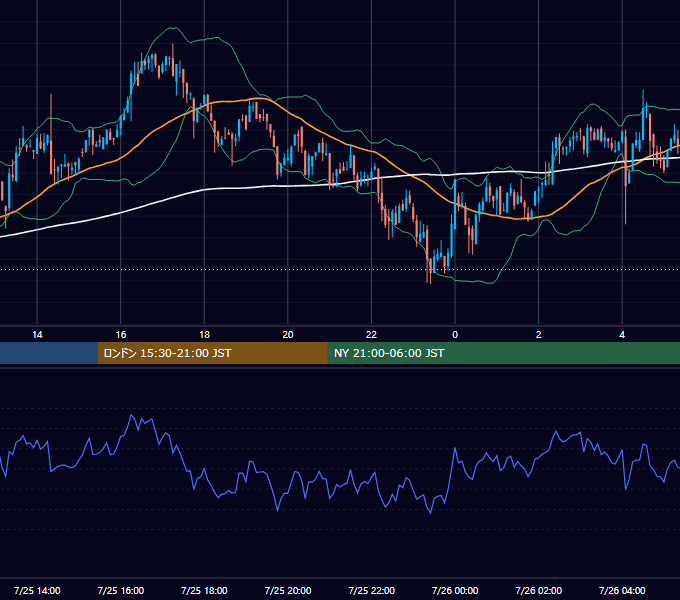
Task: Click the 7/25 20:00 time label
Action: click(x=288, y=590)
